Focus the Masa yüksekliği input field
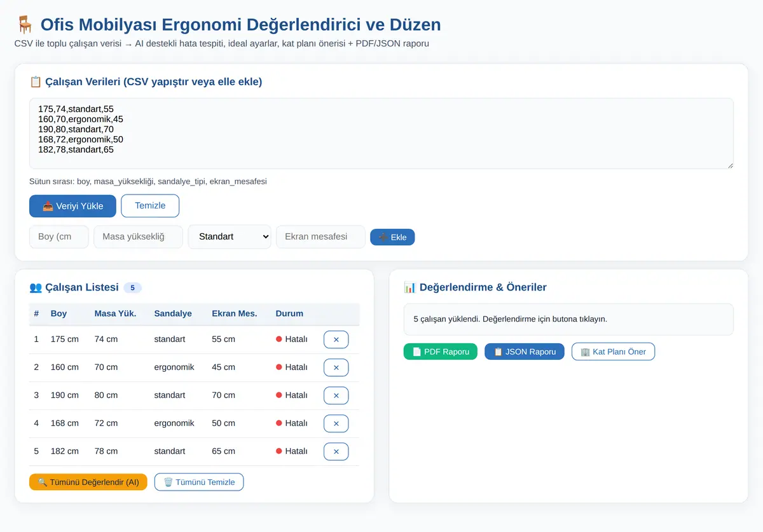 tap(139, 236)
